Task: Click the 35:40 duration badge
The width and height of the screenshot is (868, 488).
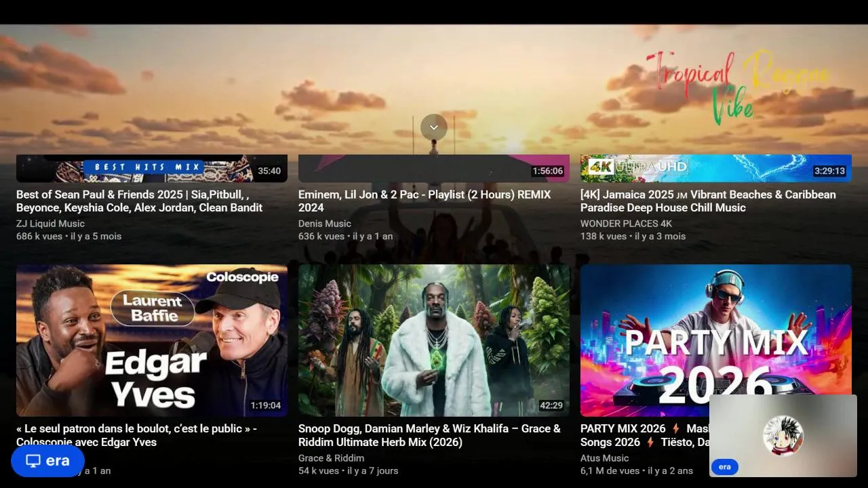Action: click(x=269, y=171)
